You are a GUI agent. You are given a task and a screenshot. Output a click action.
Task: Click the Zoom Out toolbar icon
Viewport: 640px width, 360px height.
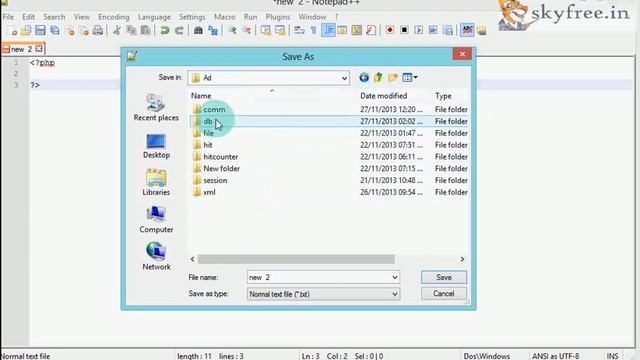[247, 31]
